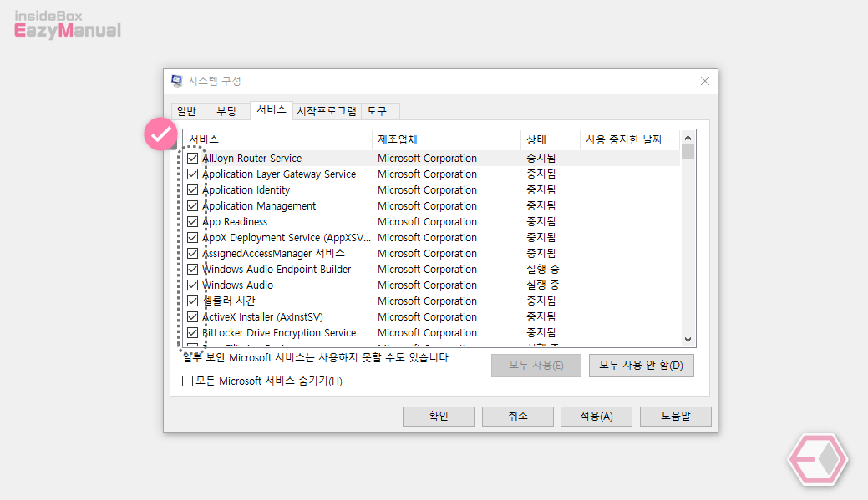
Task: Click 모두 사용 안 함(D) button
Action: pos(641,366)
